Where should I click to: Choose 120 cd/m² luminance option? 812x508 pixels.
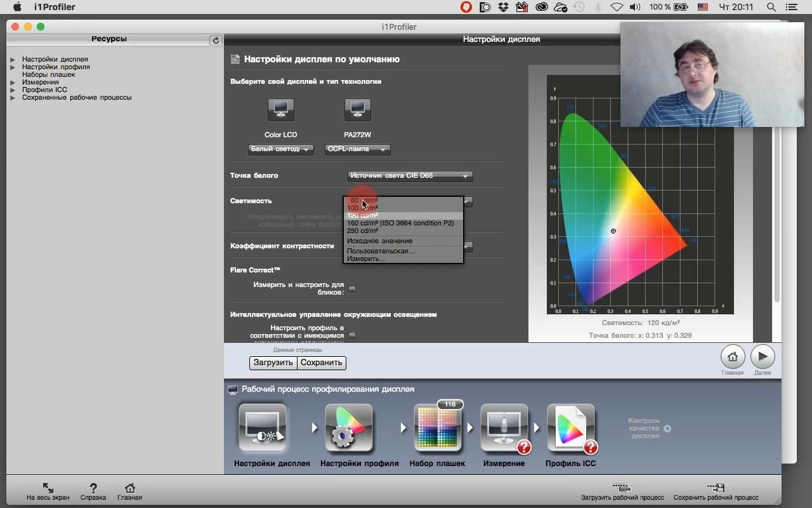pyautogui.click(x=403, y=215)
